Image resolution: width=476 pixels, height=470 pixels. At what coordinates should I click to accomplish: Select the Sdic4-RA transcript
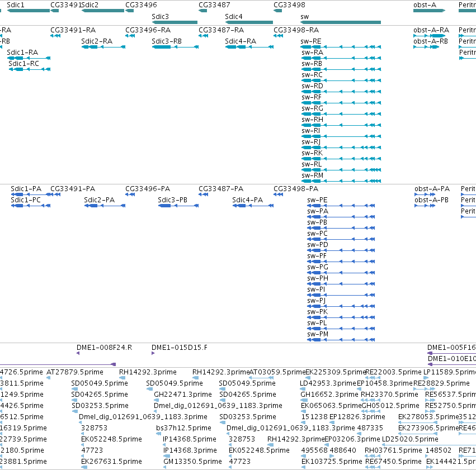point(249,47)
